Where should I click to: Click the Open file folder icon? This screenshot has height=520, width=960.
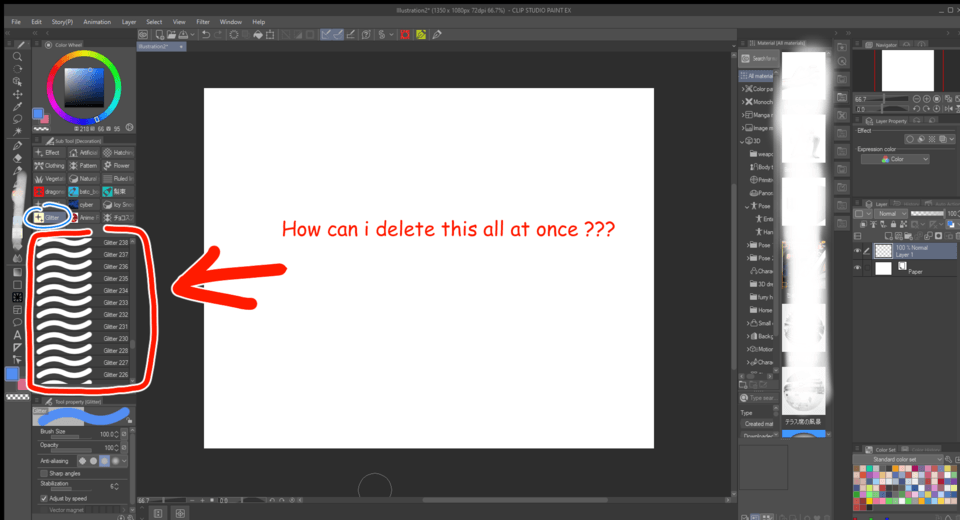(x=171, y=35)
